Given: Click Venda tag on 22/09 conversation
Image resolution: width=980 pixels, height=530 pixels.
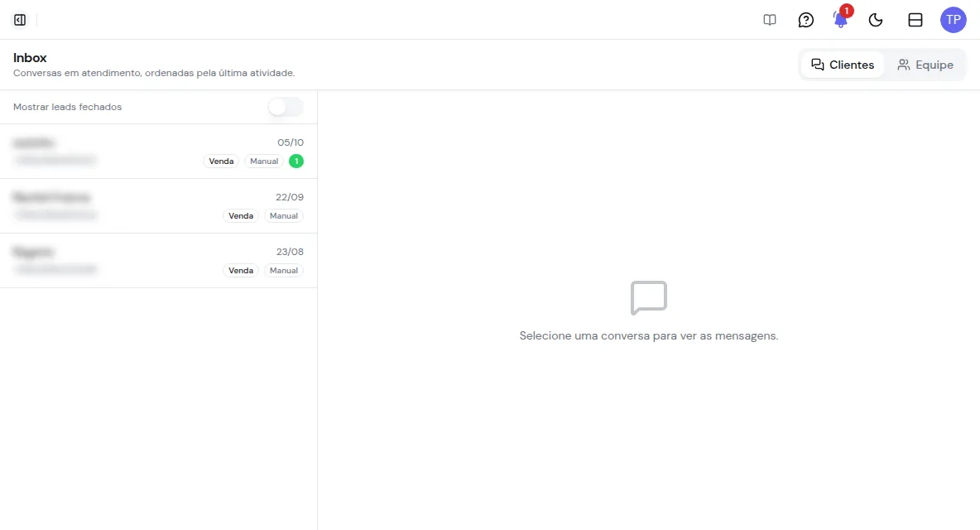Looking at the screenshot, I should (241, 215).
